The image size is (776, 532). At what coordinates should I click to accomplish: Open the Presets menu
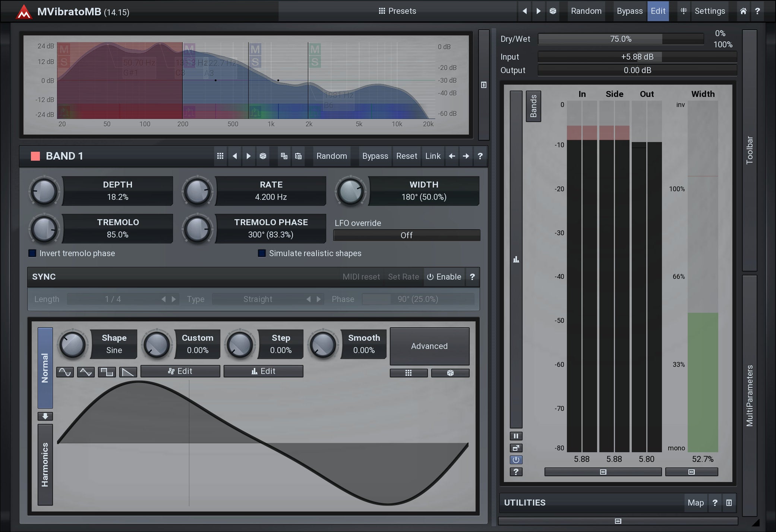[397, 11]
